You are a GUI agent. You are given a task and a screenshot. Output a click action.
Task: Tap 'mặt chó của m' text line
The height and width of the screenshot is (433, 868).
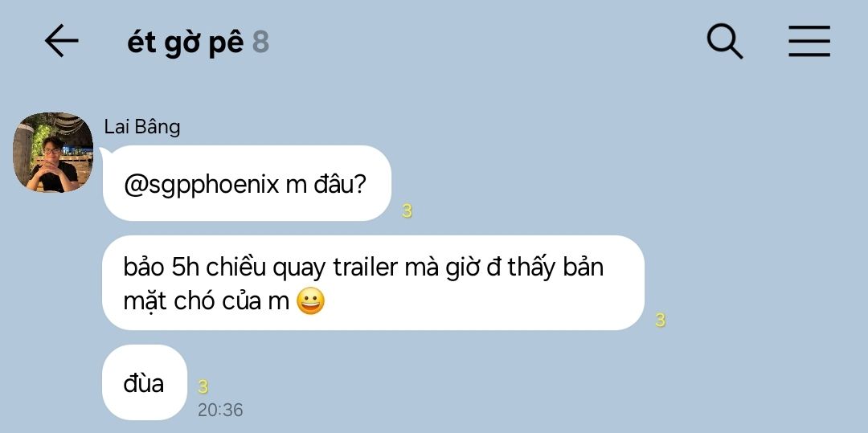207,303
